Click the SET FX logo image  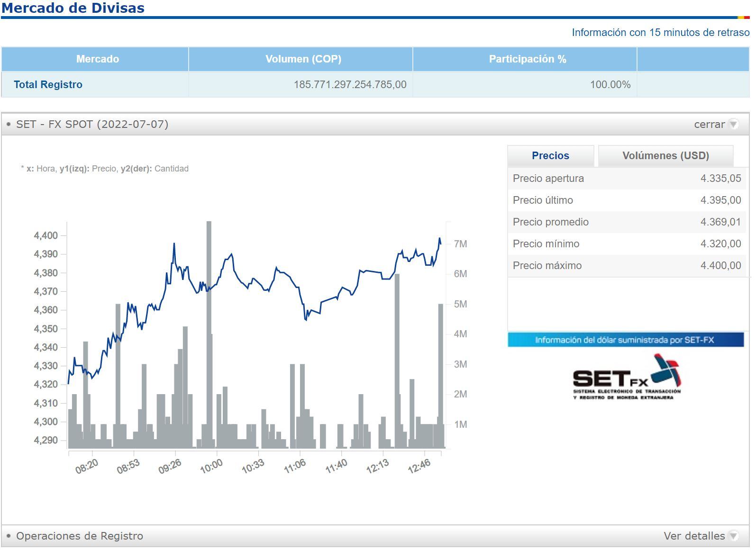[x=627, y=378]
